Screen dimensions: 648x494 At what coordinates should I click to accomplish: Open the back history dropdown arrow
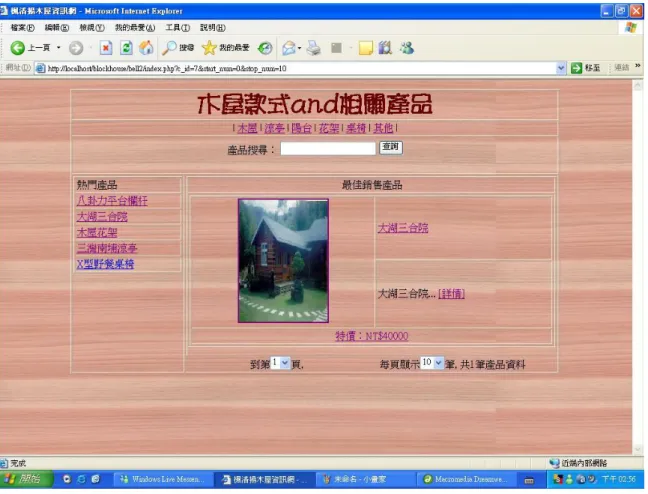tap(58, 48)
